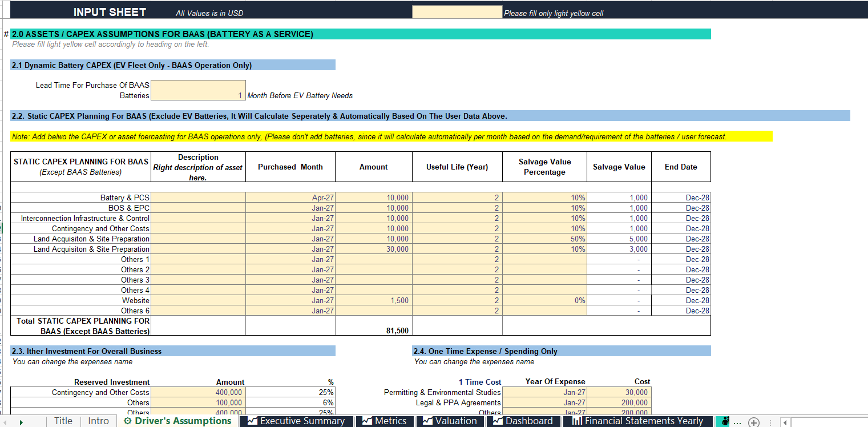868x427 pixels.
Task: Open the Dashboard sheet tab
Action: click(x=523, y=421)
